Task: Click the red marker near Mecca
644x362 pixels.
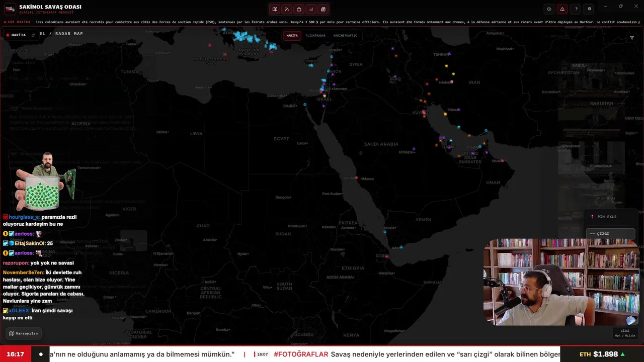Action: pos(357,177)
